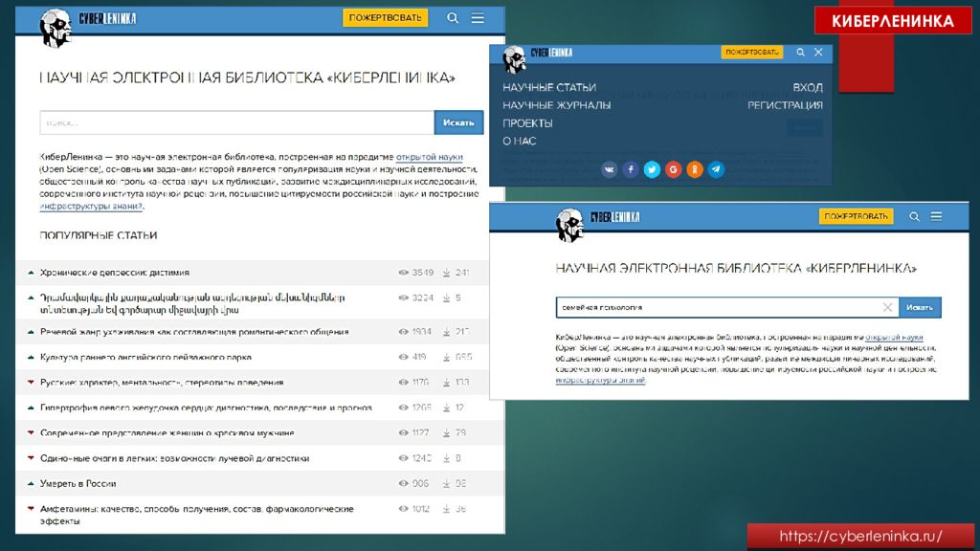Click the logo in the 'семейная психология' search window
Image resolution: width=980 pixels, height=551 pixels.
click(597, 224)
